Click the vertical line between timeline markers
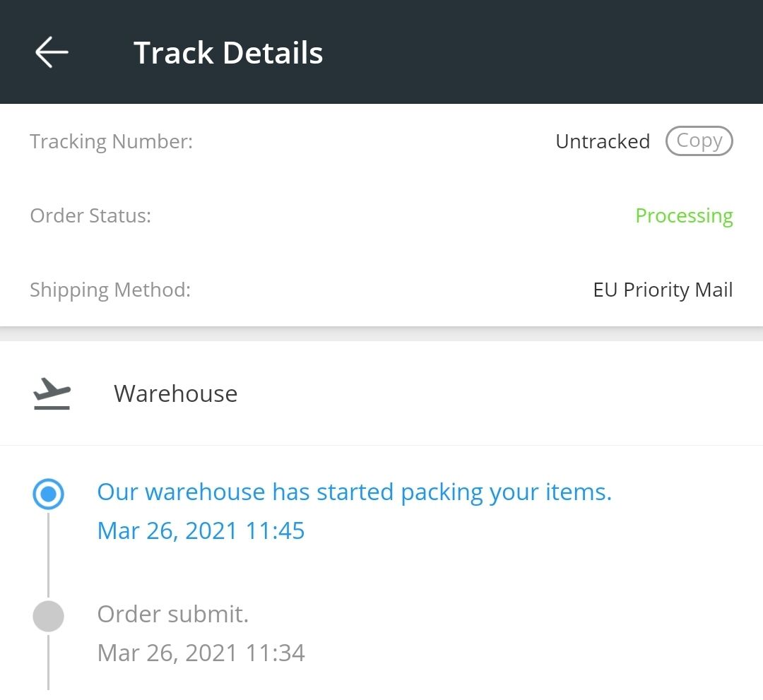This screenshot has height=700, width=763. (48, 555)
